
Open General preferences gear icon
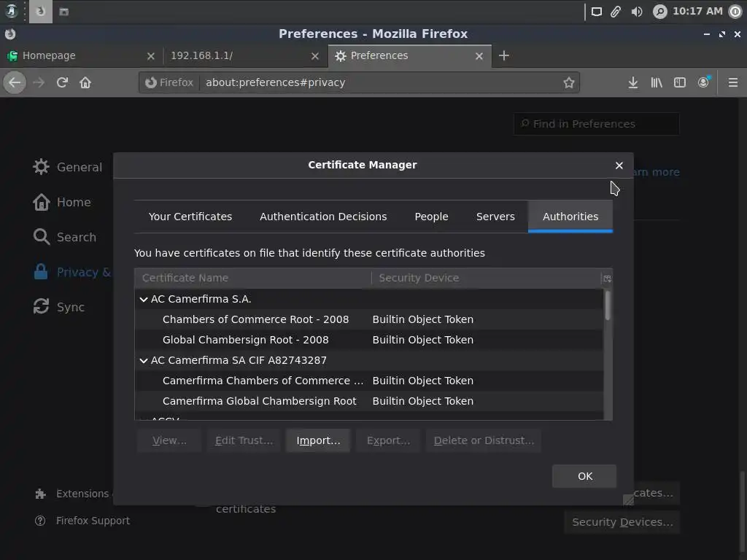coord(41,167)
